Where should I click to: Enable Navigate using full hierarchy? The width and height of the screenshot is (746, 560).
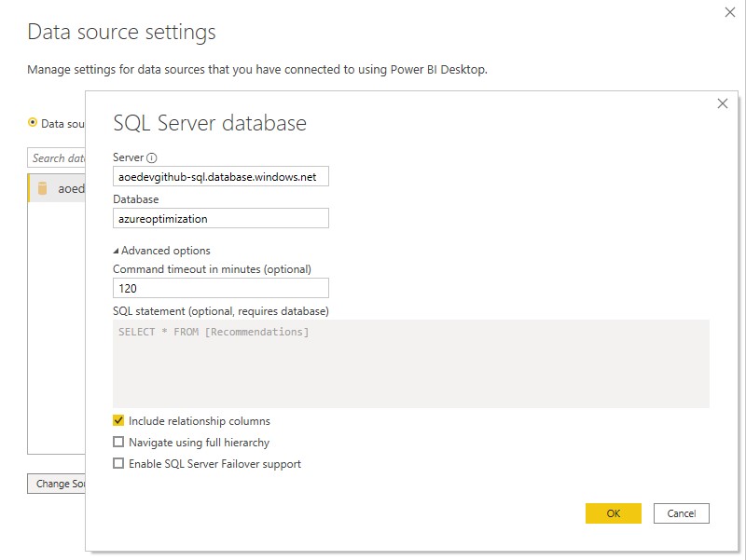click(118, 442)
